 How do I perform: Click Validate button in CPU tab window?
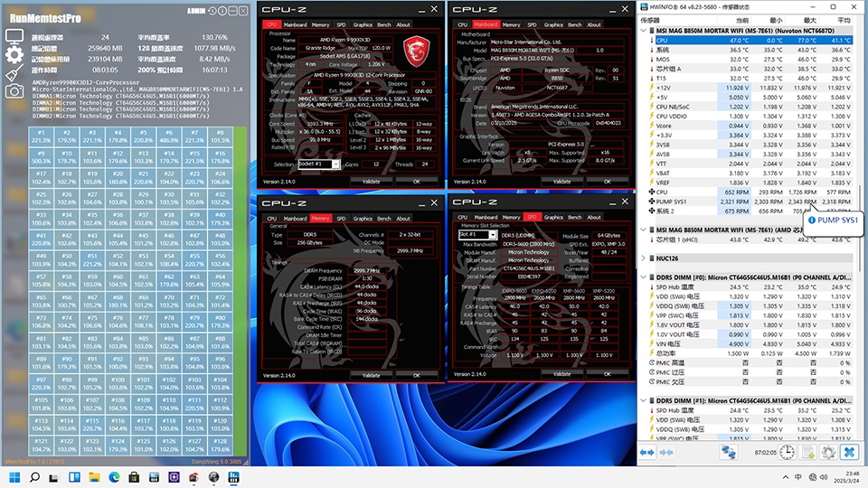point(371,181)
